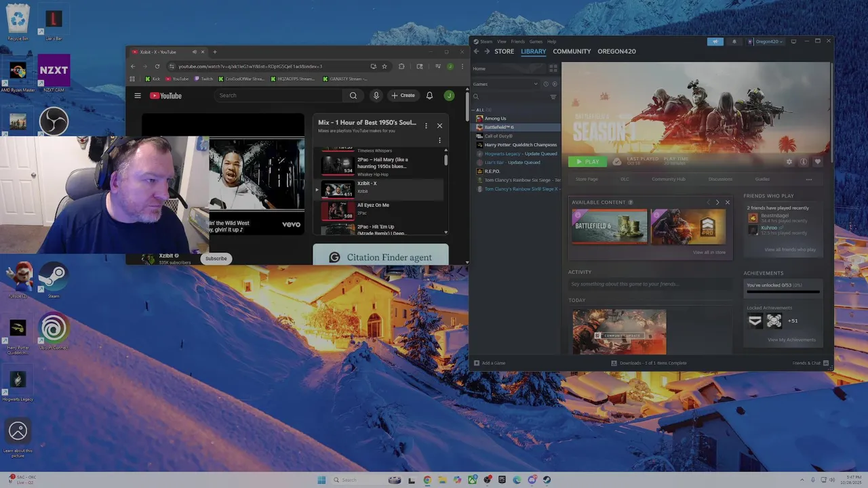Click the green PLAY button

[x=587, y=162]
